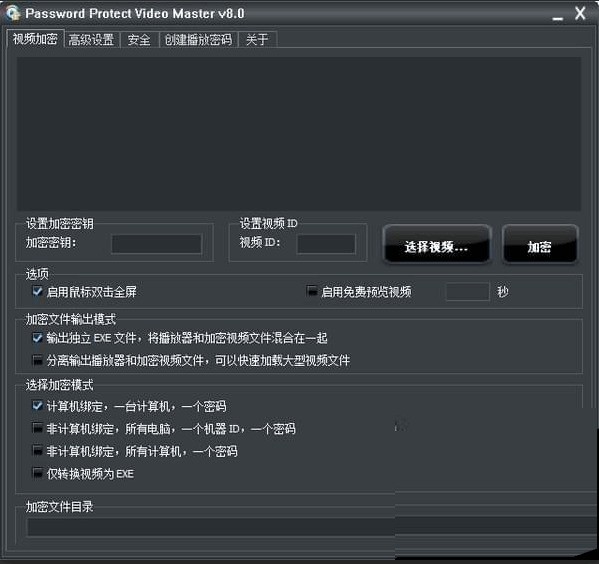599x564 pixels.
Task: Open the 安全 tab
Action: [x=139, y=40]
